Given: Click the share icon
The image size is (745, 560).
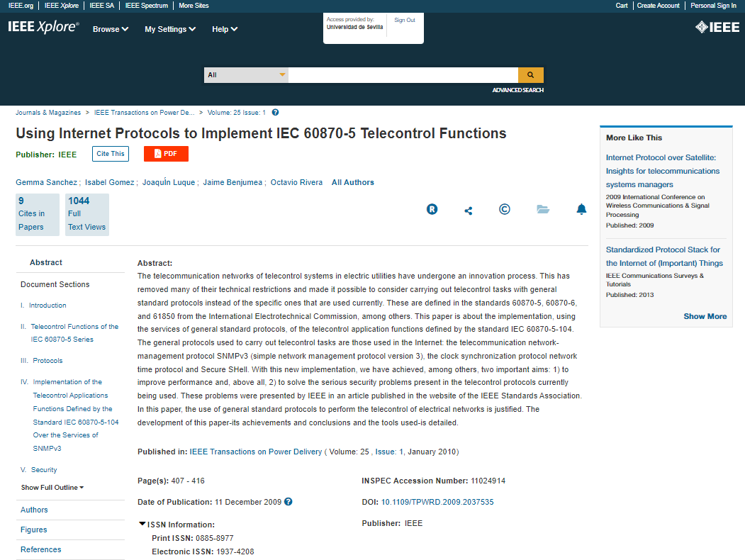Looking at the screenshot, I should (x=468, y=211).
